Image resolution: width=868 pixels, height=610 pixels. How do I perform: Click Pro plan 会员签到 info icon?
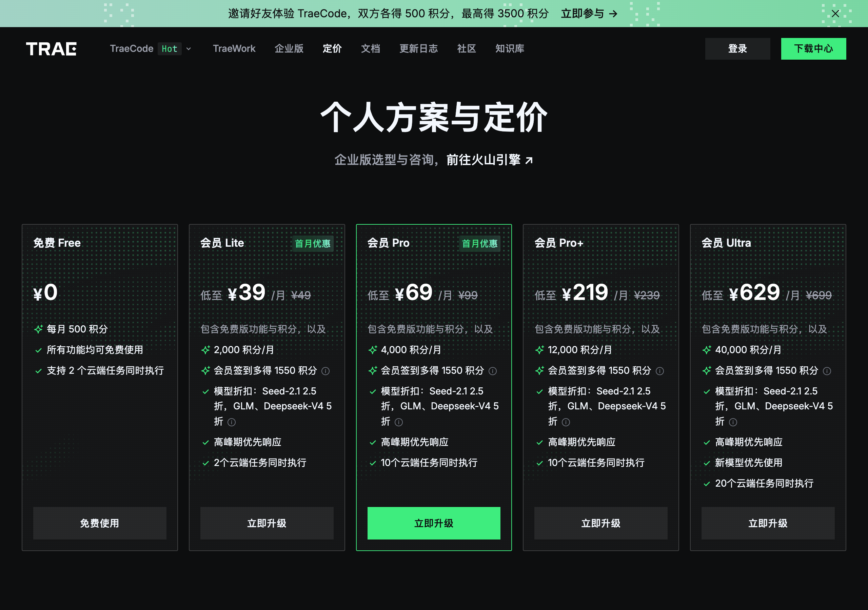pos(493,371)
